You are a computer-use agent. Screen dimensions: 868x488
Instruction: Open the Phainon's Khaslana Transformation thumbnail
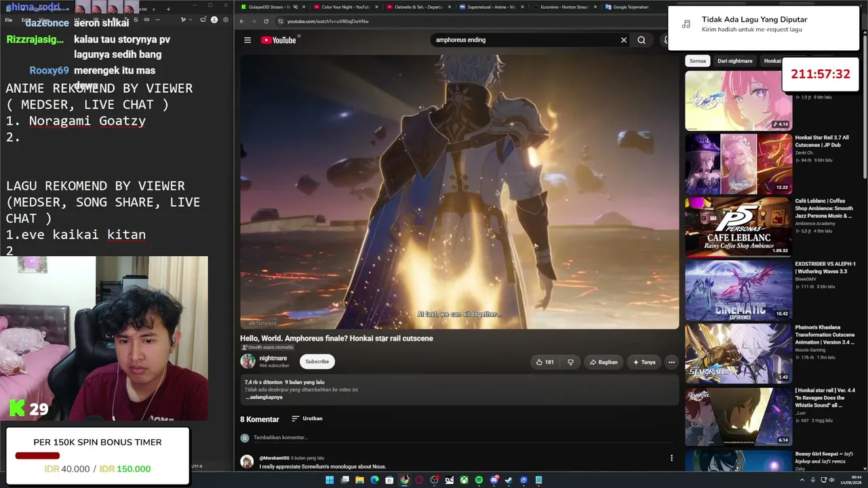point(738,354)
